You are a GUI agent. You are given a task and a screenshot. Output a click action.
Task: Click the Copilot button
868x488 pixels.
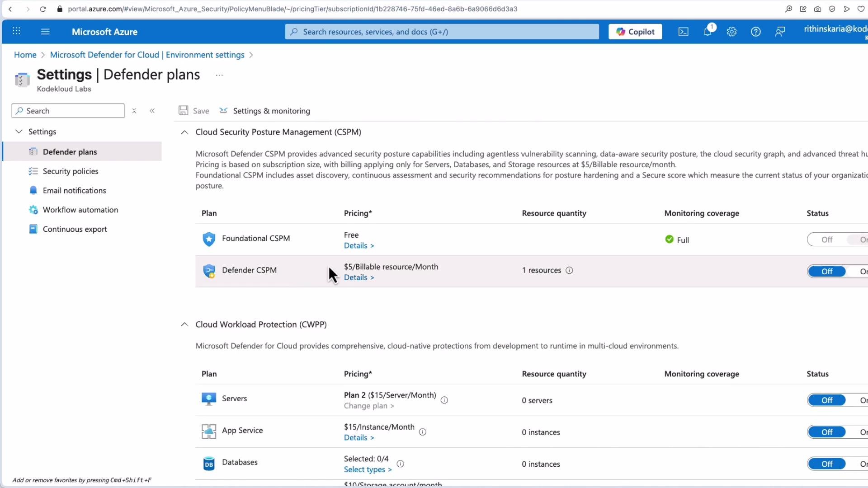point(635,32)
